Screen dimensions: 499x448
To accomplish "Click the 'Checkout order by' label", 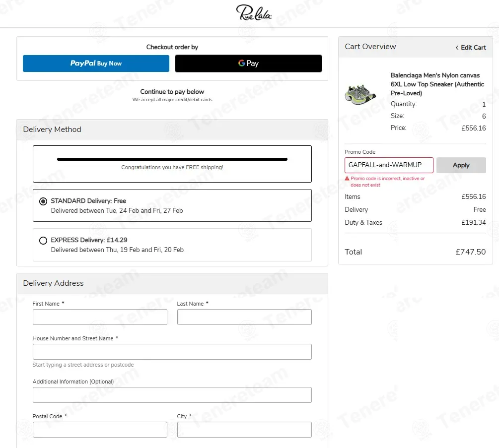I will [x=172, y=47].
